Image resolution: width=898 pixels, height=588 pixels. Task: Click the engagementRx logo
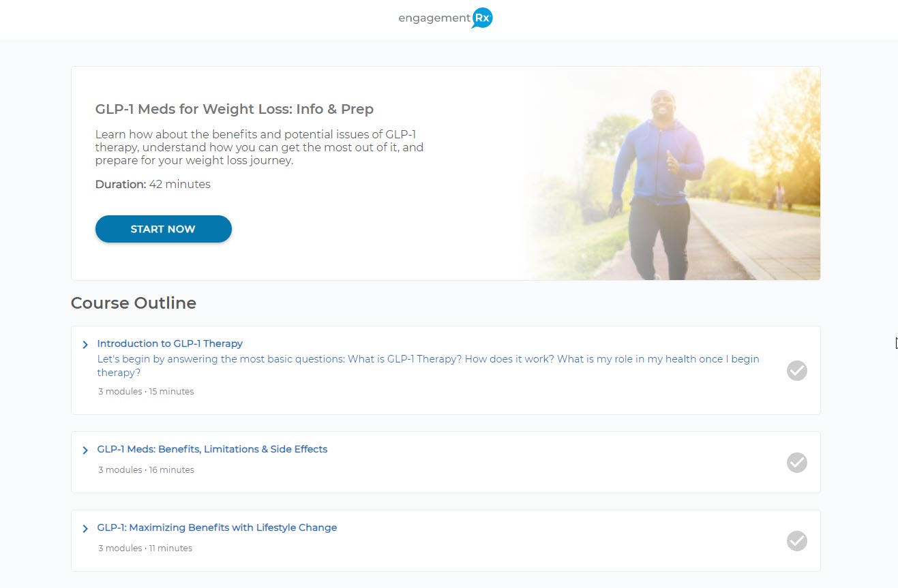coord(445,18)
